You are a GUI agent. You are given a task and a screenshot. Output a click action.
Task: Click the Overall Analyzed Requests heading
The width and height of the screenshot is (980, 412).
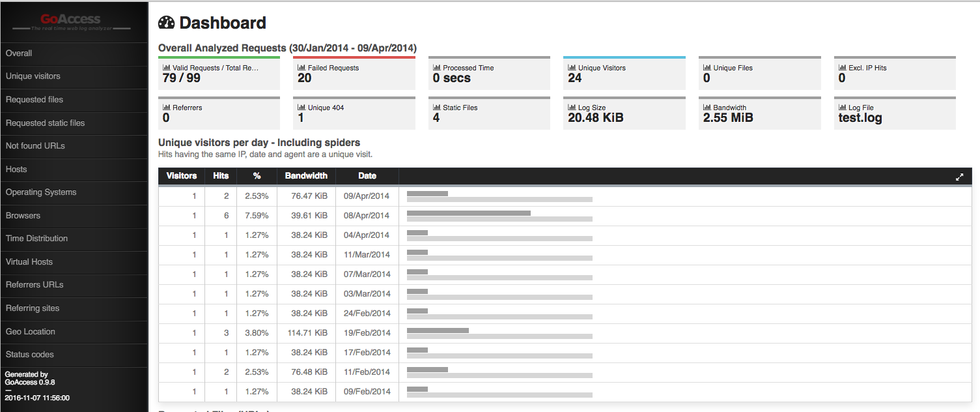pyautogui.click(x=287, y=48)
